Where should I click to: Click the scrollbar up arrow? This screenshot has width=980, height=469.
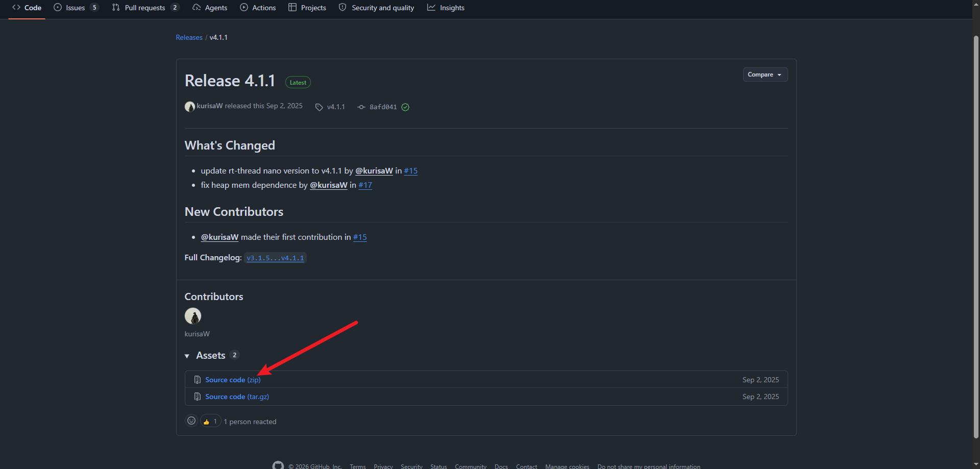pyautogui.click(x=976, y=4)
